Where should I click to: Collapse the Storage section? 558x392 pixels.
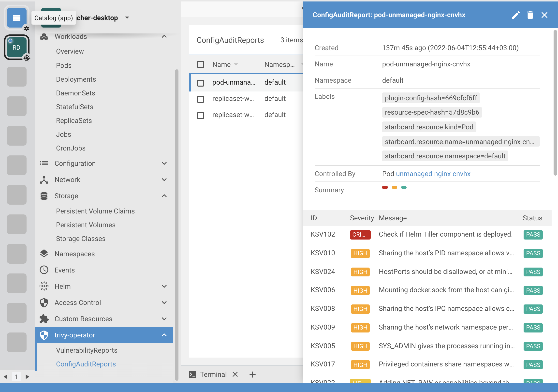coord(164,196)
